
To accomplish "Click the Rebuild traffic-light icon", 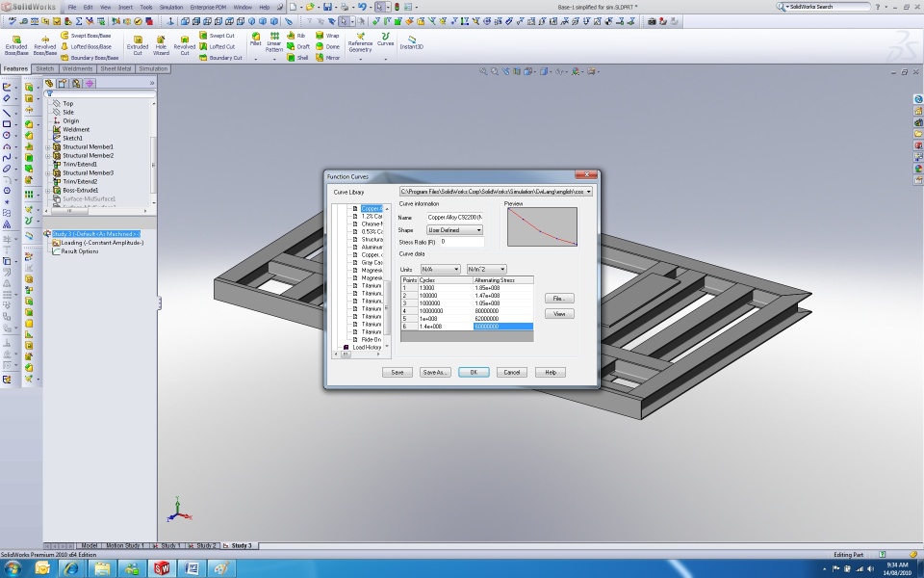I will [x=397, y=7].
